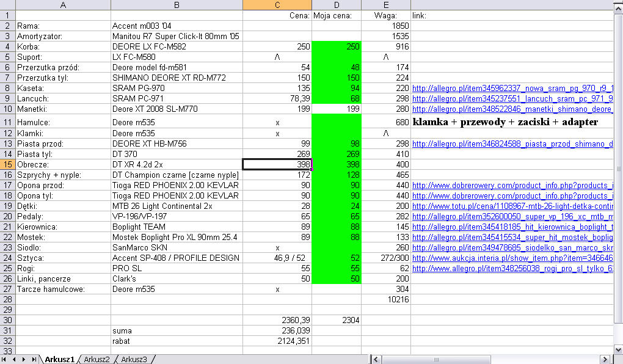Switch to Arkusz2 sheet tab
Image resolution: width=623 pixels, height=364 pixels.
click(96, 359)
